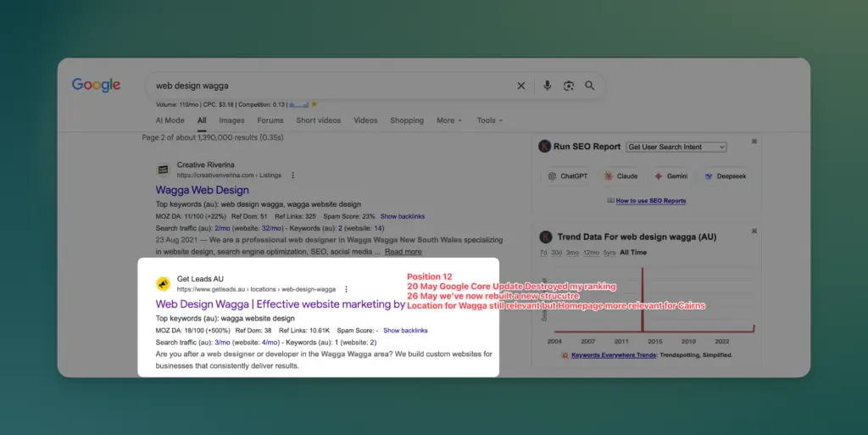Run SEO report with Gemini
Screen dimensions: 868x435
click(671, 176)
